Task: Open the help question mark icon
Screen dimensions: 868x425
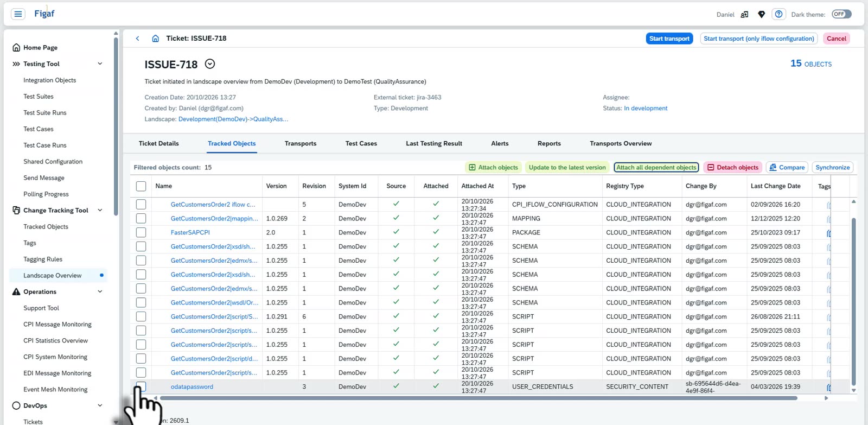Action: pyautogui.click(x=778, y=14)
